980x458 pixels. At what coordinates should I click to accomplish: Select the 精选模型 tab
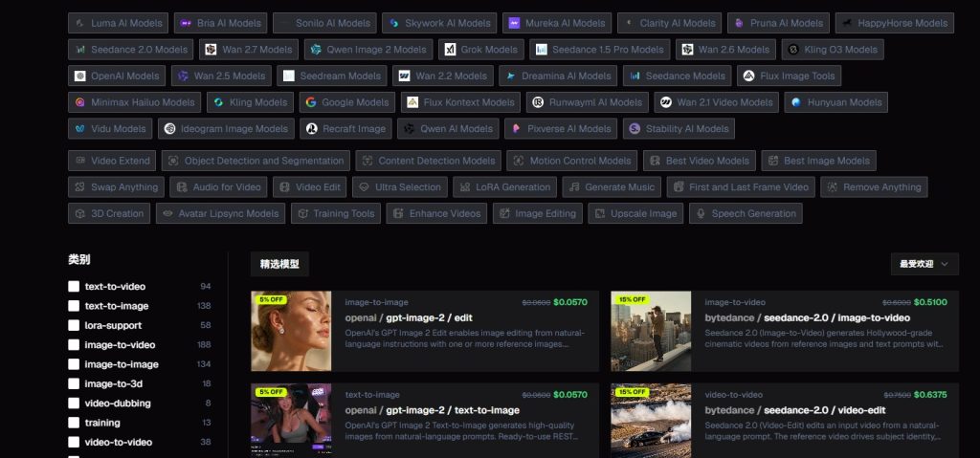279,264
